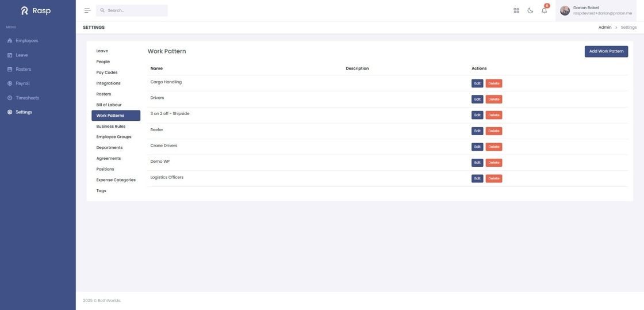
Task: Click the search magnifier icon
Action: coord(102,10)
